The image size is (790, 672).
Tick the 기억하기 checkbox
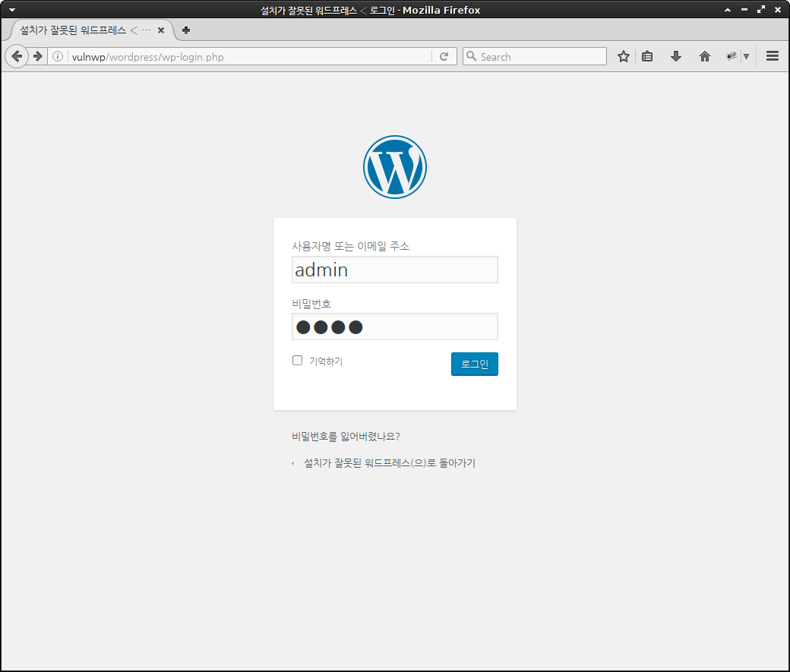[x=297, y=360]
